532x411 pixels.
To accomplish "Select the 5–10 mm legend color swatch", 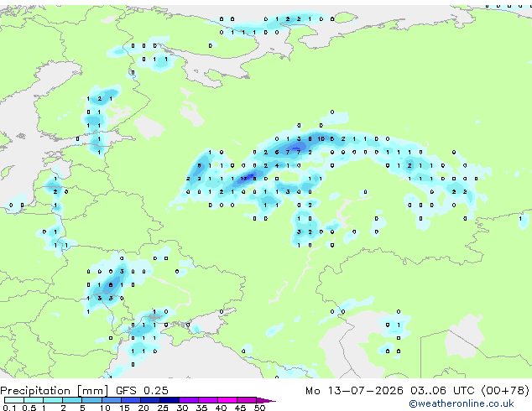I will [91, 400].
